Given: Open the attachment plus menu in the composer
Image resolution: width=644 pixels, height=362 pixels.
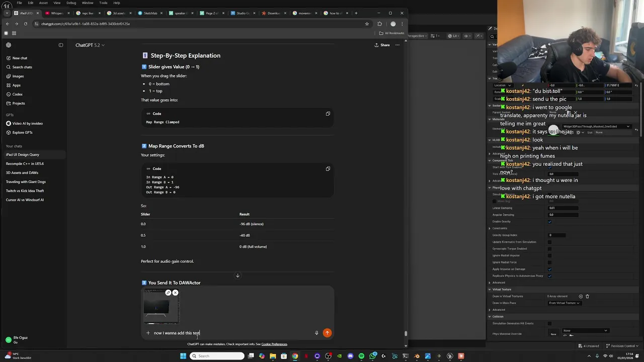Looking at the screenshot, I should pyautogui.click(x=148, y=333).
